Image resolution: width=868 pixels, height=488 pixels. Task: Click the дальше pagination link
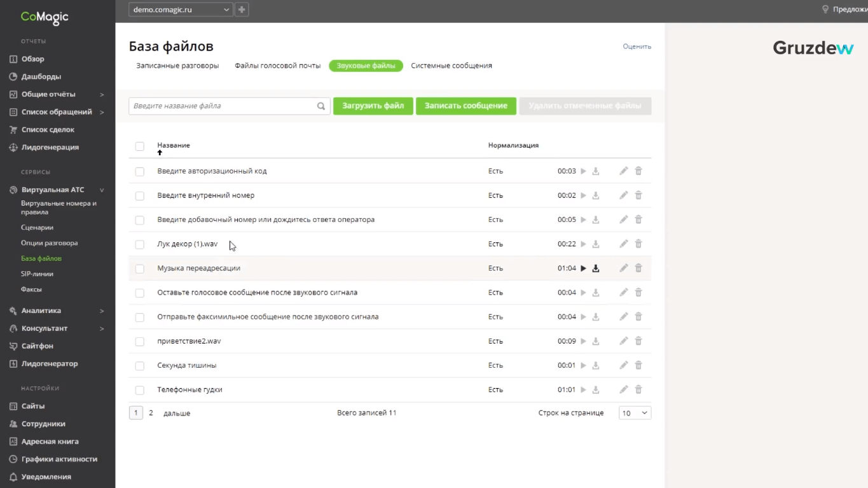(x=177, y=414)
